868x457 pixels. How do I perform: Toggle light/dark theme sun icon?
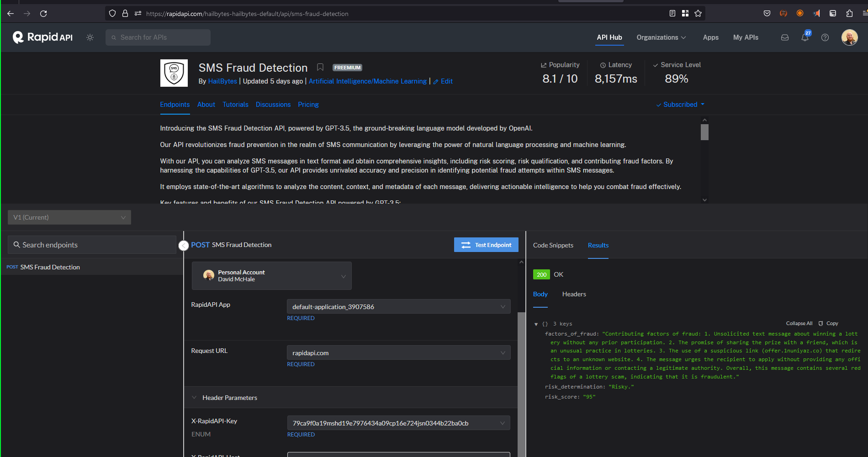click(90, 37)
